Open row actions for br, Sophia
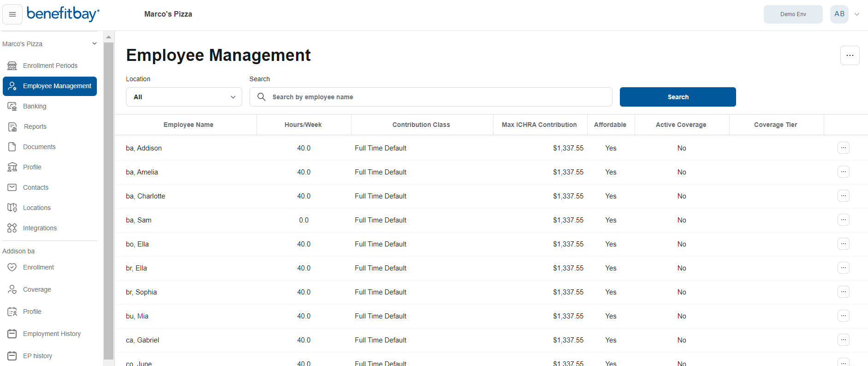This screenshot has height=366, width=868. point(843,292)
